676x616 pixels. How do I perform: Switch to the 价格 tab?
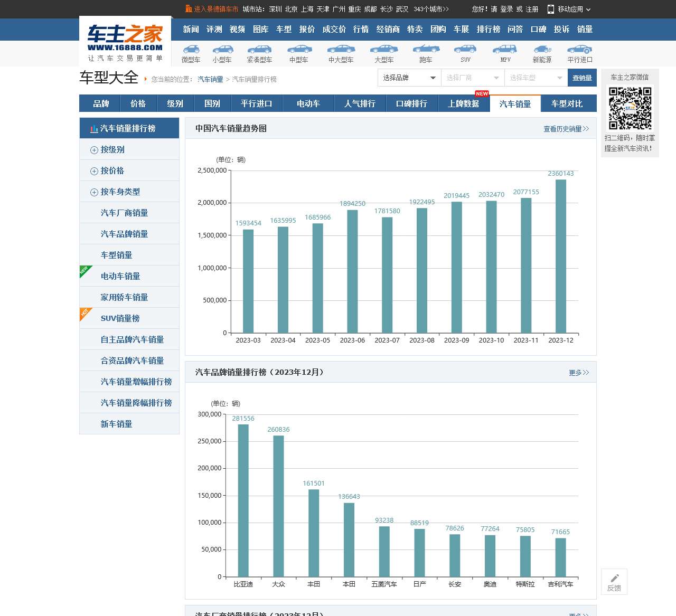[138, 103]
